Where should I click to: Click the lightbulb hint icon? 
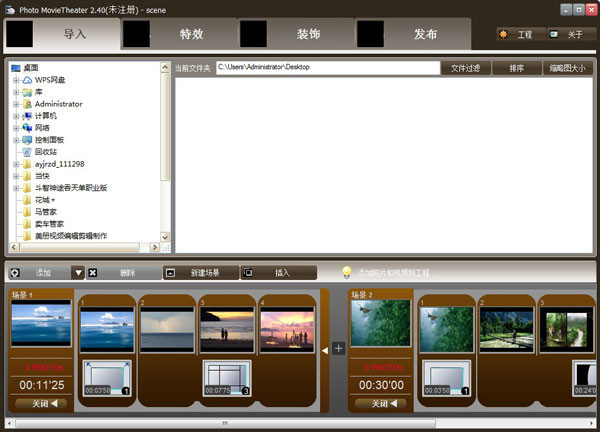(x=347, y=272)
